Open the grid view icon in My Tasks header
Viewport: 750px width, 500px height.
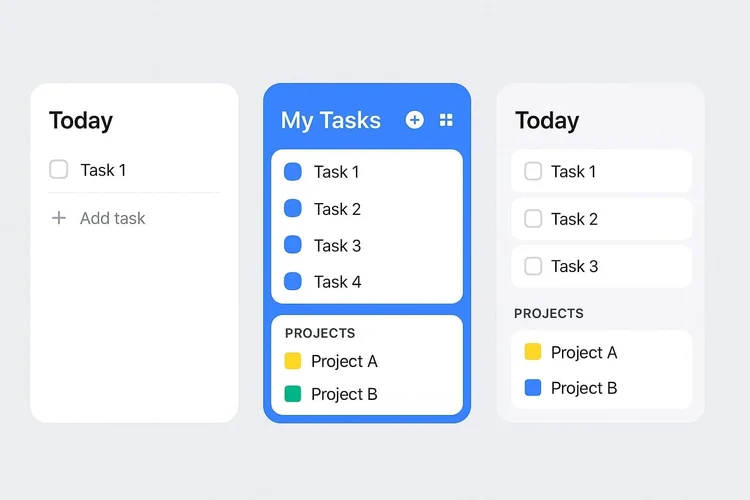pyautogui.click(x=446, y=120)
